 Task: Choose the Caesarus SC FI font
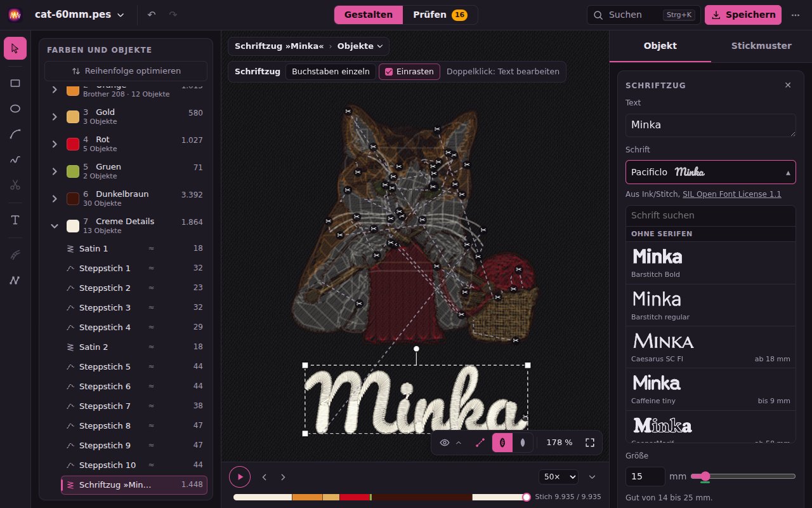(710, 347)
